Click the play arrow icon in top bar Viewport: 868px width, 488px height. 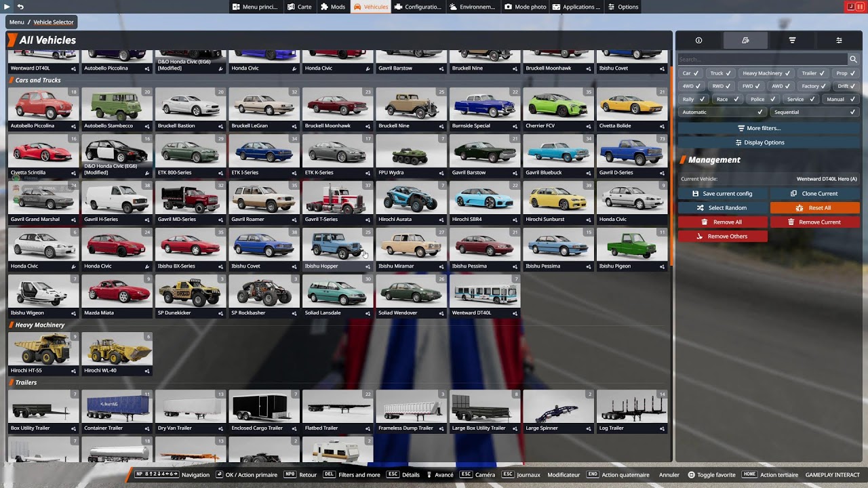click(x=7, y=7)
